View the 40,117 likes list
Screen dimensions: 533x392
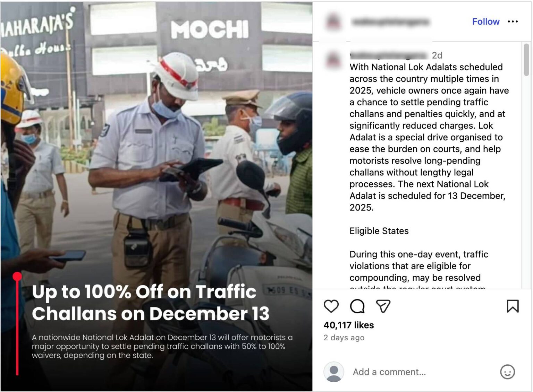point(348,325)
